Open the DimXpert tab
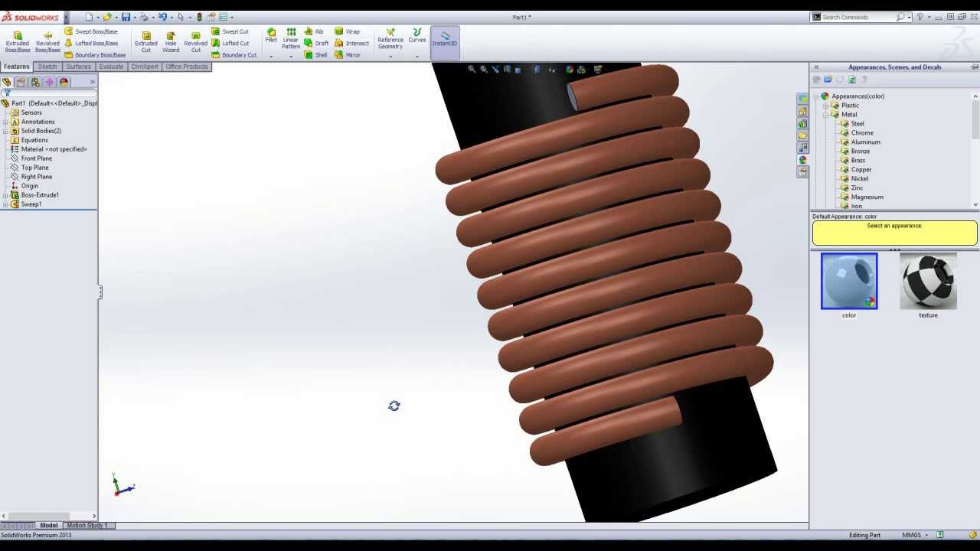 tap(145, 67)
